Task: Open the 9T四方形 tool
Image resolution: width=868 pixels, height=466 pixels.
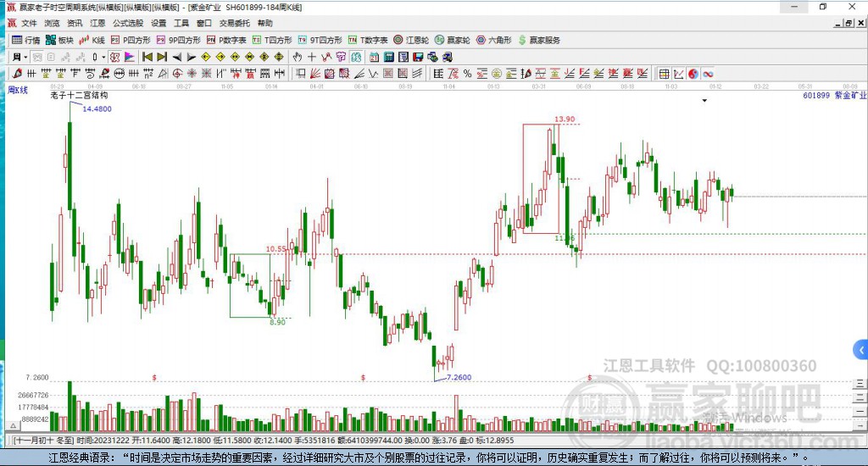Action: pyautogui.click(x=320, y=40)
